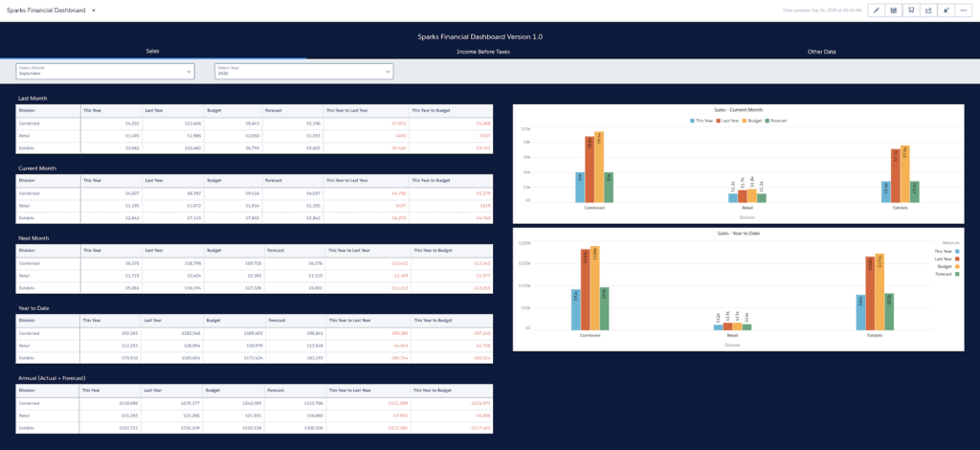This screenshot has width=980, height=450.
Task: Switch to the Sales tab
Action: tap(152, 52)
